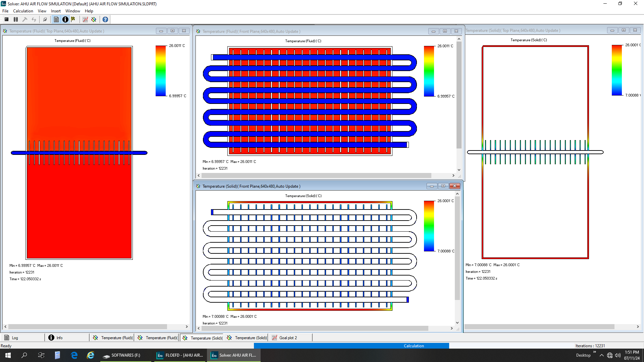Toggle the Log window toolbar button

click(56, 19)
